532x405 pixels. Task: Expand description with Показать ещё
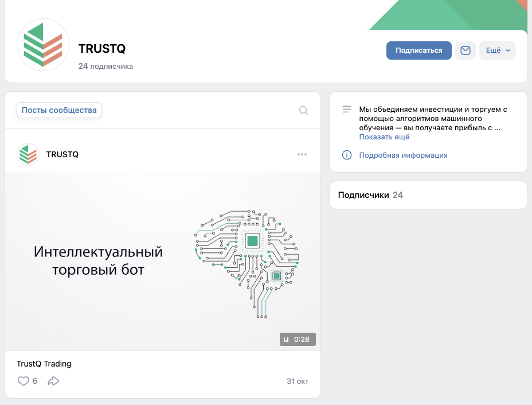[x=384, y=137]
